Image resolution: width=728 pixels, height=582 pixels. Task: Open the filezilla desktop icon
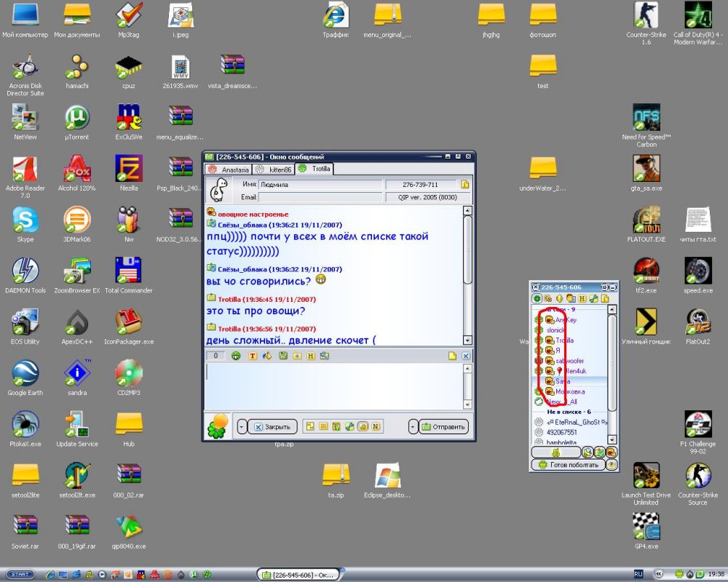[x=129, y=172]
